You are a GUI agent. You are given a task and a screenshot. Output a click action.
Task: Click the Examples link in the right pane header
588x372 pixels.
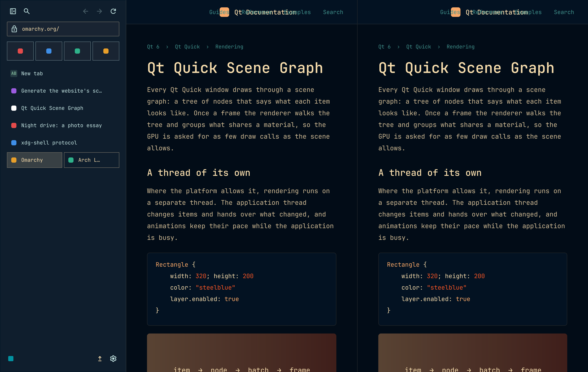528,12
